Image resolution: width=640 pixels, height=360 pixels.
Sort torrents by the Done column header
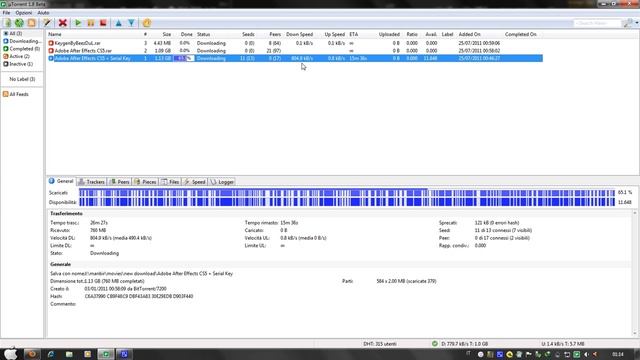pos(186,35)
